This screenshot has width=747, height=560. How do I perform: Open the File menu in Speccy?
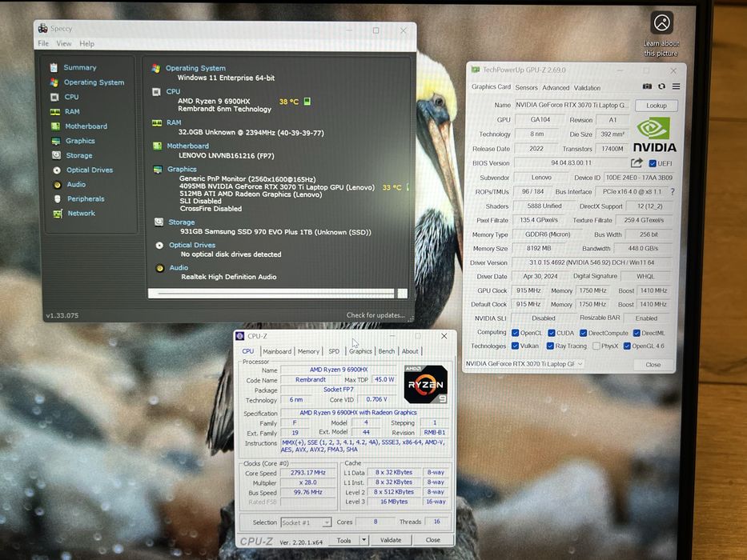43,43
